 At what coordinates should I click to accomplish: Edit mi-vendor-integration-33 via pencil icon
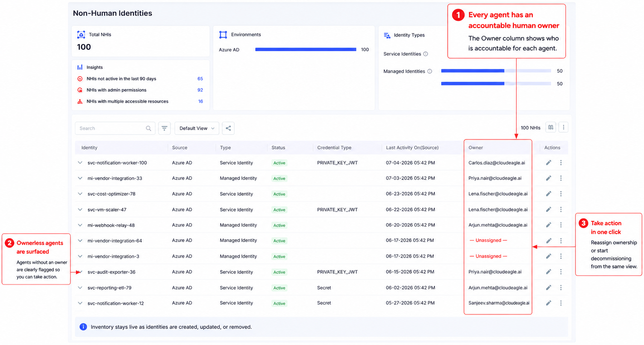(549, 178)
